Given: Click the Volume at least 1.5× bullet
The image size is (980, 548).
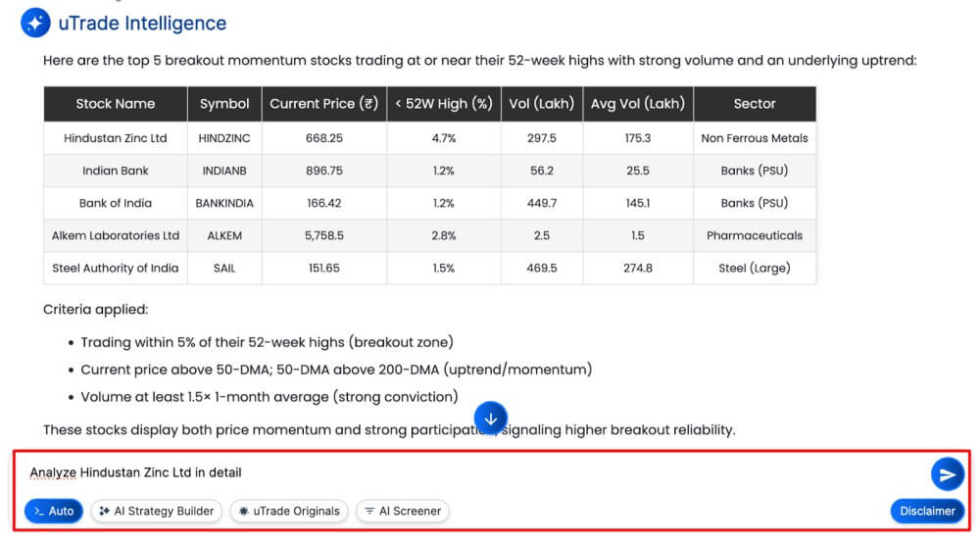Looking at the screenshot, I should (269, 397).
